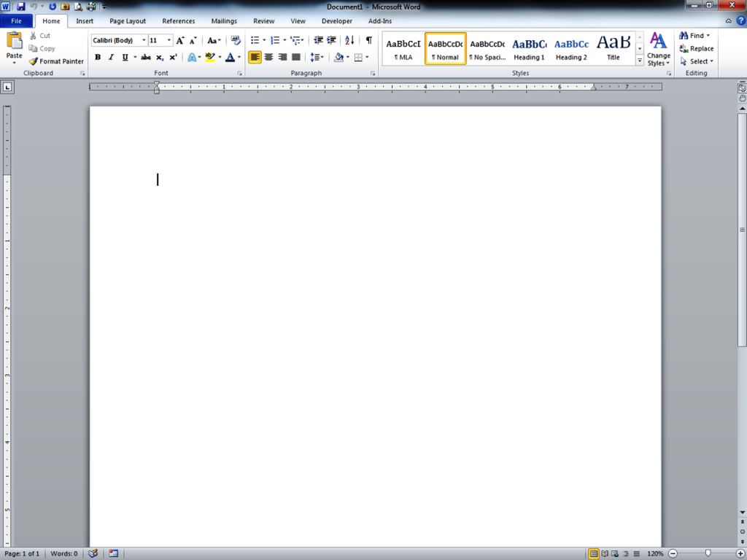Click the zoom slider handle
The width and height of the screenshot is (747, 560).
point(708,553)
